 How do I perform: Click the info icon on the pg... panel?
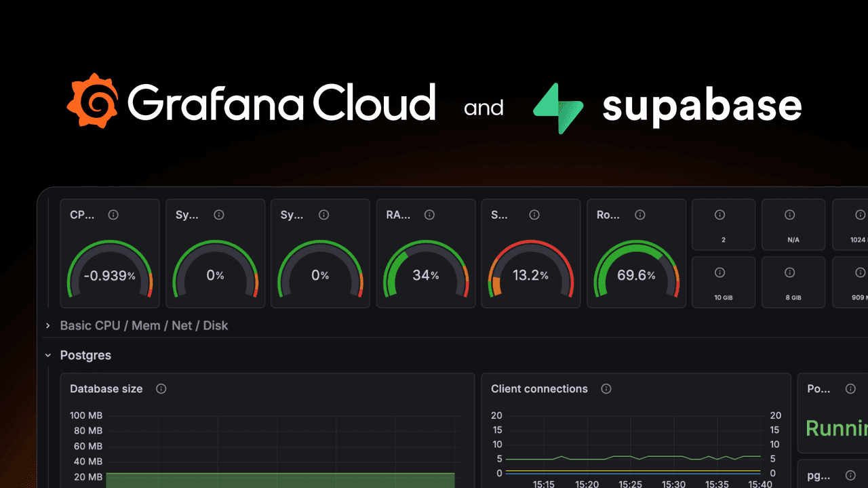[850, 476]
